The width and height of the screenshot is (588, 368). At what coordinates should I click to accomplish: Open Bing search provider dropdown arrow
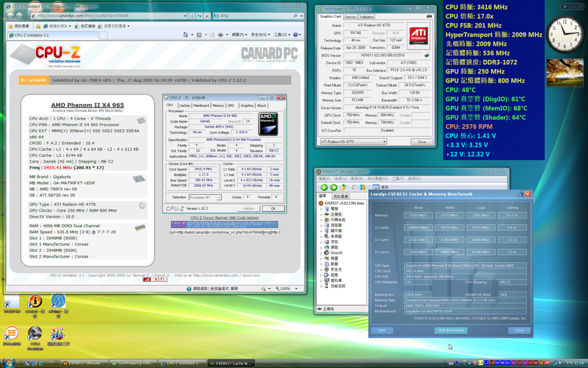(301, 16)
